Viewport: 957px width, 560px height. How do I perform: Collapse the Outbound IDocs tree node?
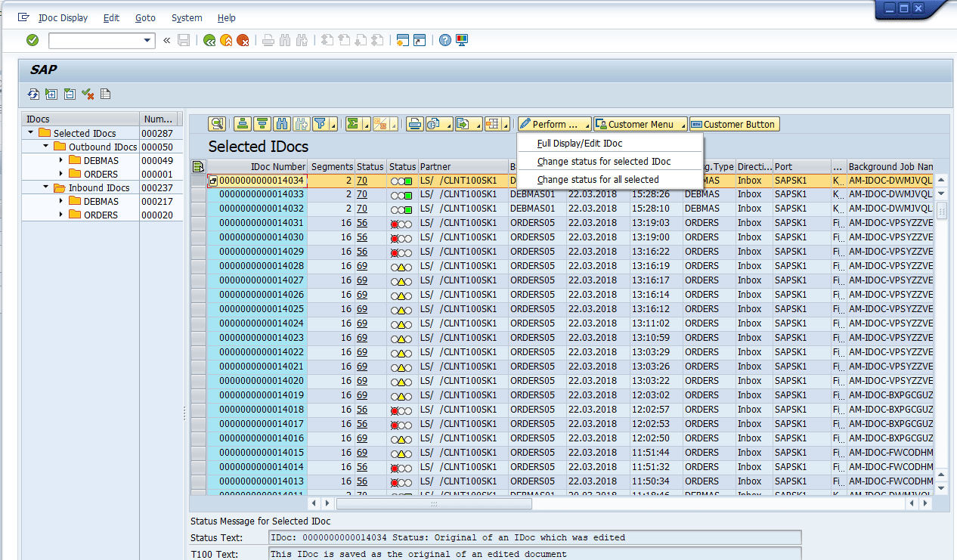[45, 147]
